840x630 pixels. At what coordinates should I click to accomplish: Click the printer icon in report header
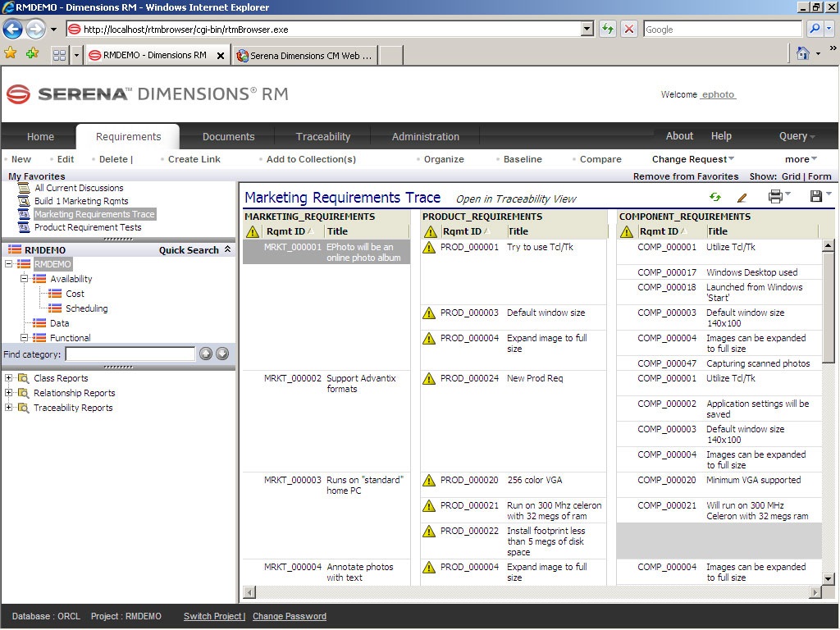coord(775,197)
